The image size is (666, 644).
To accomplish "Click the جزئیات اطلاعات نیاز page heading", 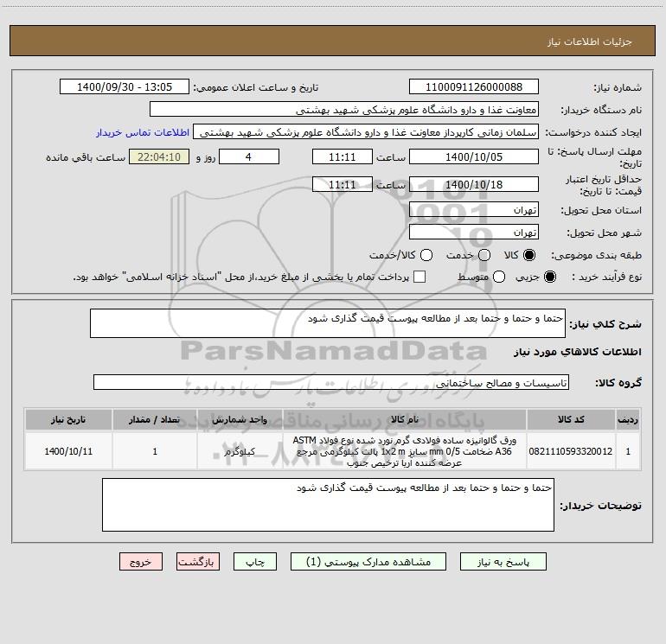I will [x=590, y=41].
